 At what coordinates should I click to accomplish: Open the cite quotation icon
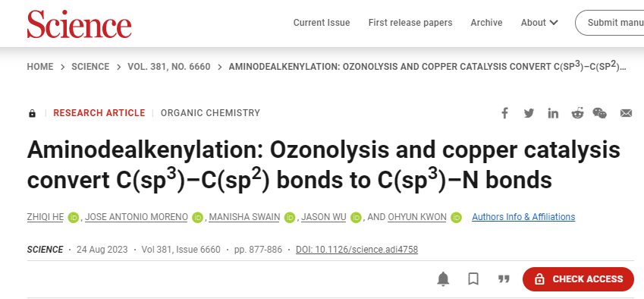coord(504,279)
